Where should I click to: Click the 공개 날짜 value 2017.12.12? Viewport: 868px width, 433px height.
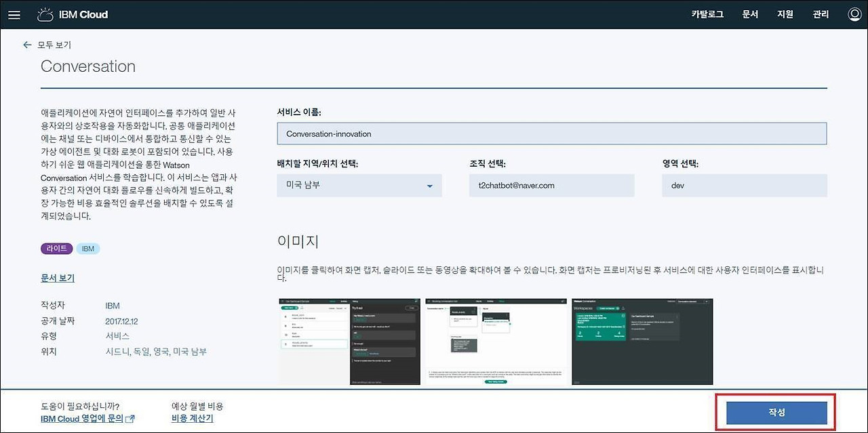(121, 321)
